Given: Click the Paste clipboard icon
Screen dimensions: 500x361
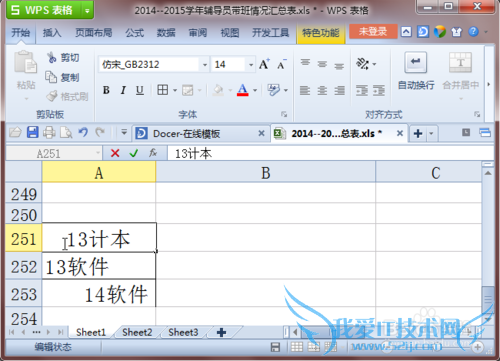Looking at the screenshot, I should click(25, 62).
